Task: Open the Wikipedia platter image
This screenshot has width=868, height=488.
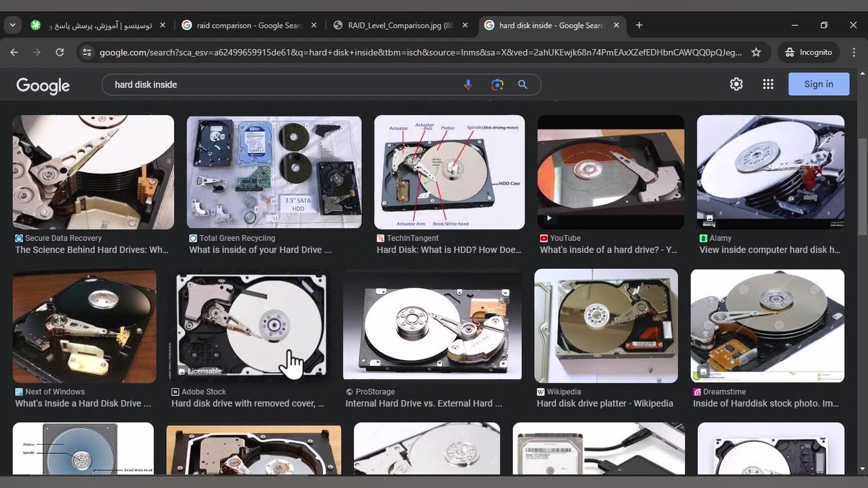Action: click(606, 326)
